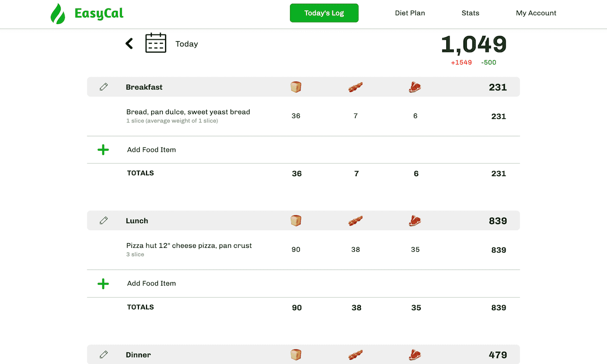Edit Lunch with the pencil icon
This screenshot has height=364, width=607.
click(104, 221)
